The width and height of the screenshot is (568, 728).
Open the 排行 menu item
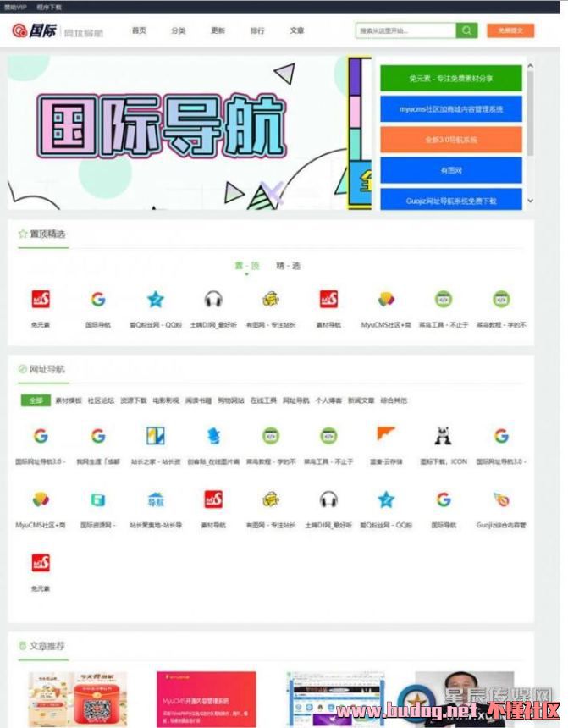coord(257,30)
